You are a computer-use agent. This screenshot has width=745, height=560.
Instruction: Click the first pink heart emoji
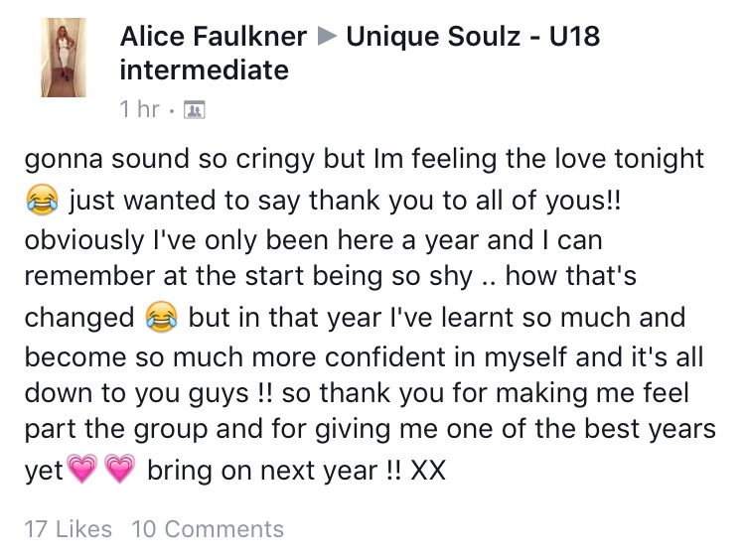tap(82, 468)
